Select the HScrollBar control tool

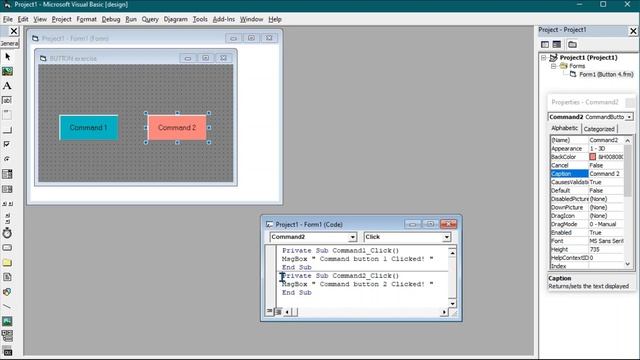[7, 204]
